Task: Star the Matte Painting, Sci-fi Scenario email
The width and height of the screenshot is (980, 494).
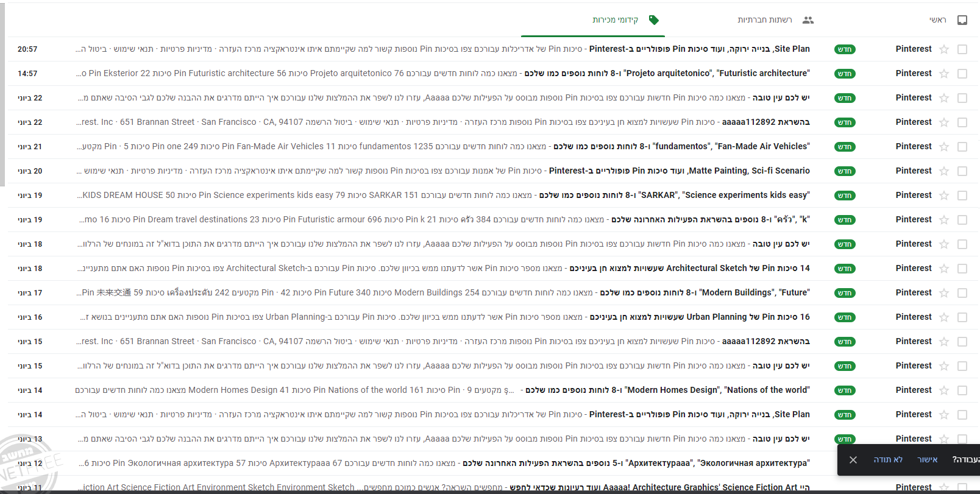Action: click(x=944, y=171)
